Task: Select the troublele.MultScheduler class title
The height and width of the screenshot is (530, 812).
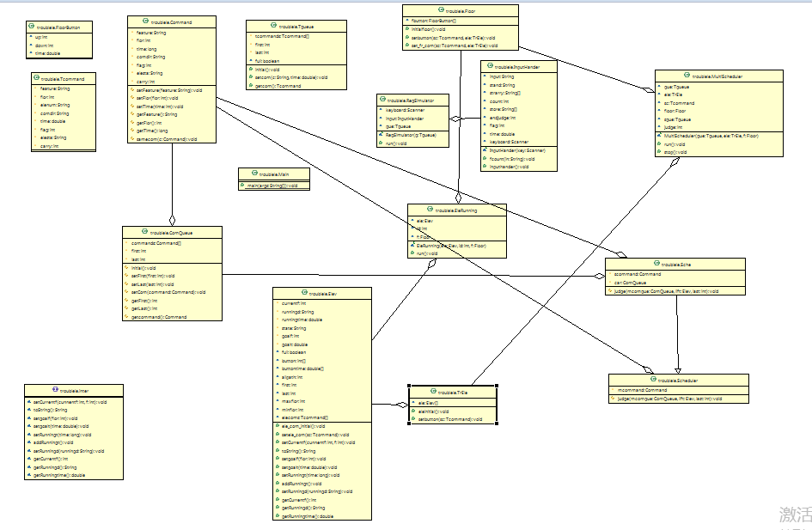Action: coord(717,76)
